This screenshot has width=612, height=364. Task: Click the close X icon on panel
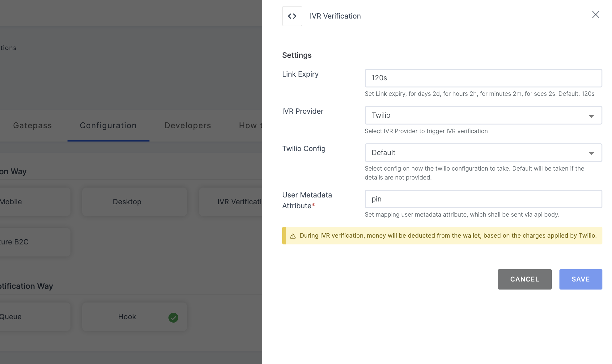tap(596, 14)
